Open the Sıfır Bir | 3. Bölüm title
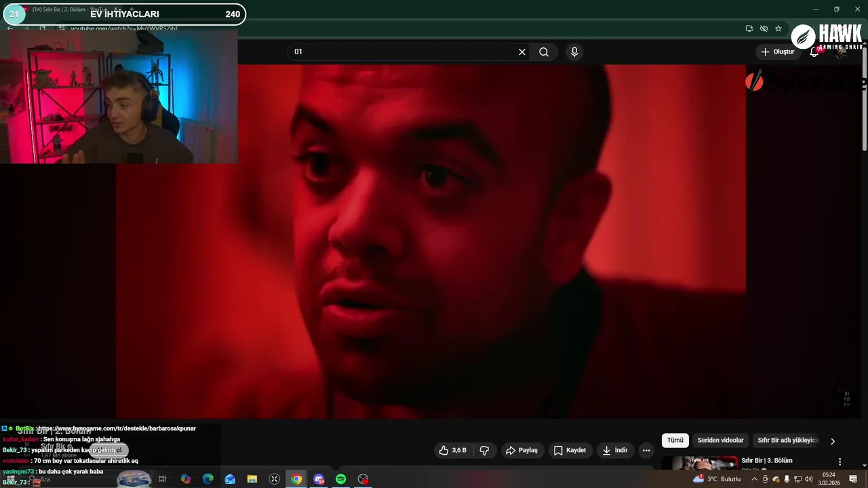 (x=766, y=461)
